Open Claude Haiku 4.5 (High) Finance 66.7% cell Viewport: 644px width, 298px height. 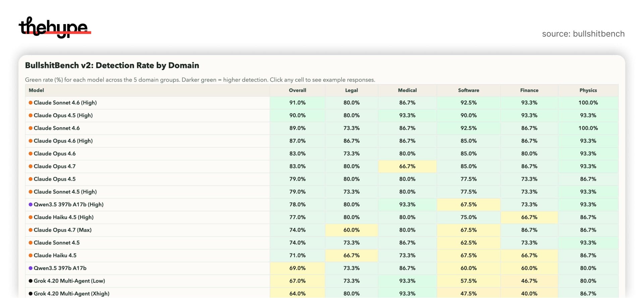coord(529,218)
